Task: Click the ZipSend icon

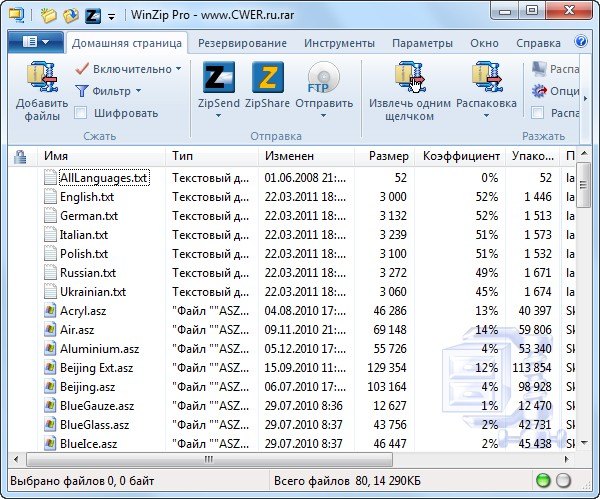Action: [218, 76]
